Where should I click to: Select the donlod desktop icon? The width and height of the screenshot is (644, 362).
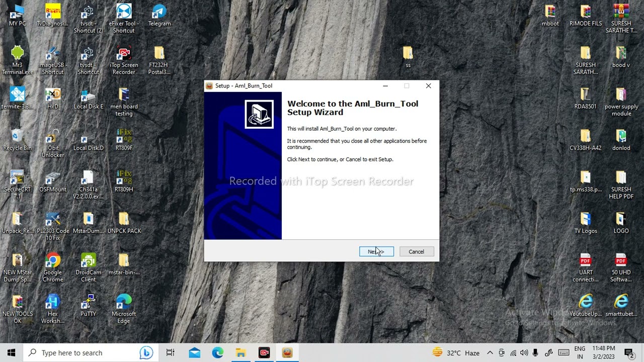[621, 139]
